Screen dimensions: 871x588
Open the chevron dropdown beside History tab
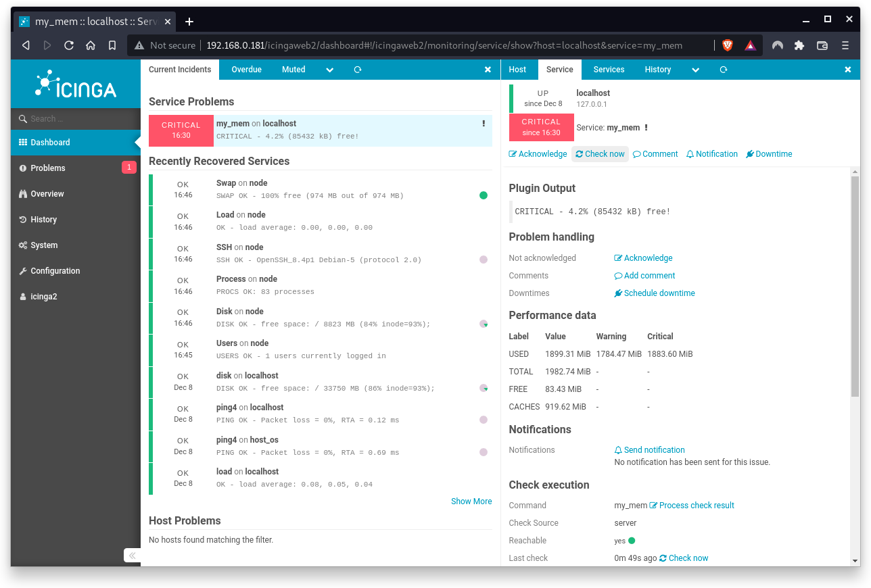coord(695,69)
